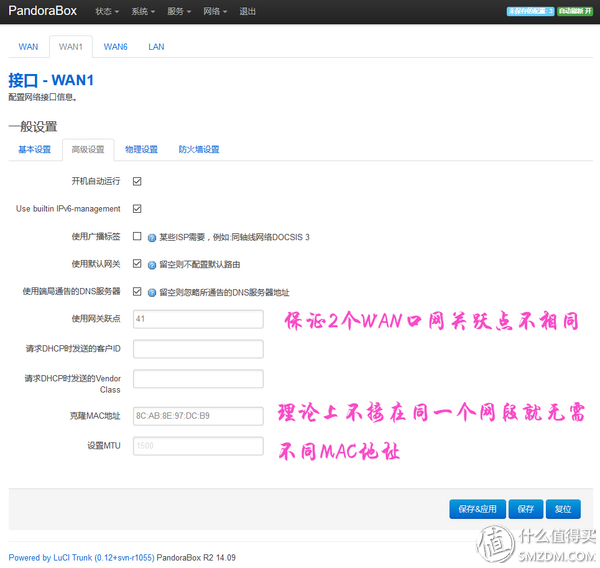Click the 一般设置 section heading
600x568 pixels.
pyautogui.click(x=33, y=126)
